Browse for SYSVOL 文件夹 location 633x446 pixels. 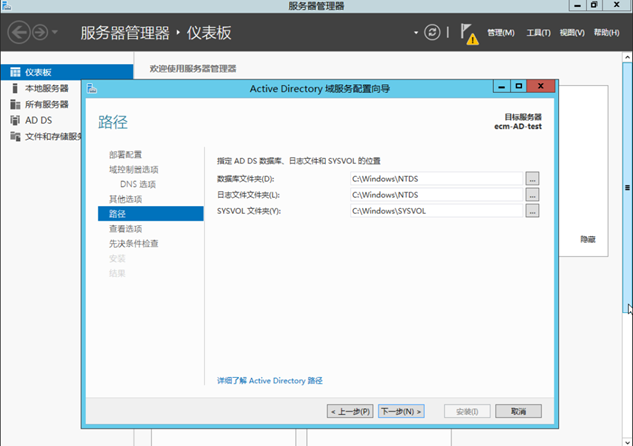[x=532, y=211]
